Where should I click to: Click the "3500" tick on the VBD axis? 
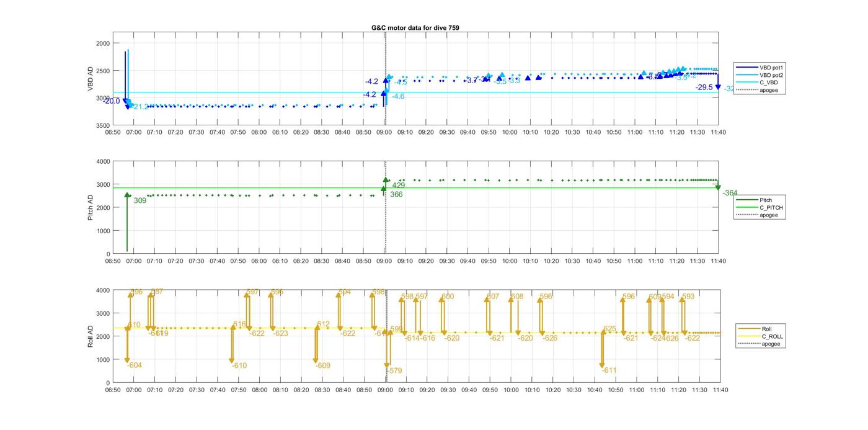[x=103, y=125]
